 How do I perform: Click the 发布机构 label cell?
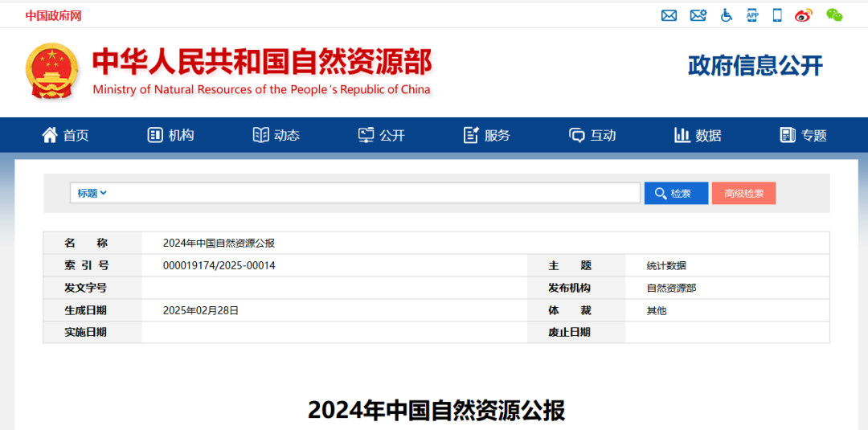click(x=576, y=288)
